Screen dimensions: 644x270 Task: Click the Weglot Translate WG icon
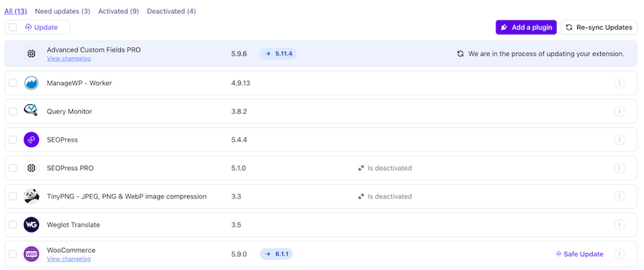click(x=31, y=224)
